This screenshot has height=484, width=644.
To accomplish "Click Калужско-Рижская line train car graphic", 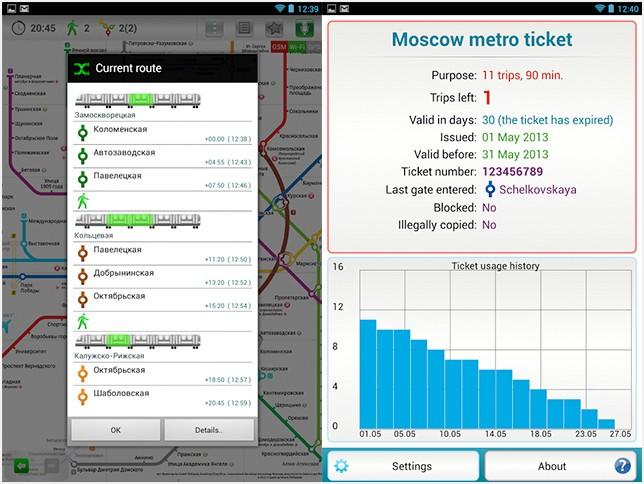I will tap(138, 341).
